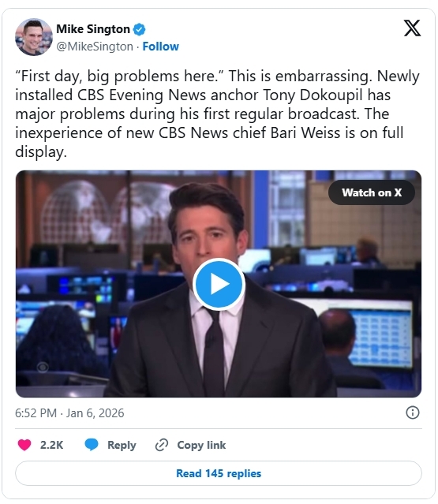Click the Reply text label
Image resolution: width=438 pixels, height=504 pixels.
click(x=122, y=445)
